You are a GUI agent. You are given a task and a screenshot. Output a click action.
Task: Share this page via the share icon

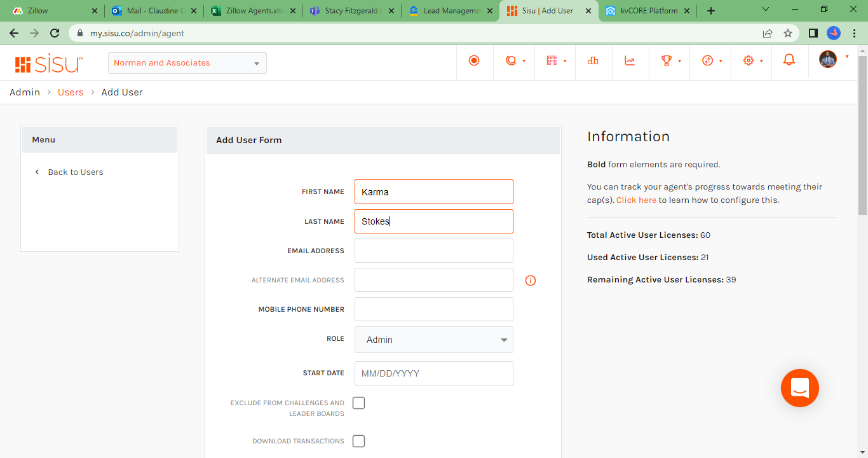coord(768,33)
